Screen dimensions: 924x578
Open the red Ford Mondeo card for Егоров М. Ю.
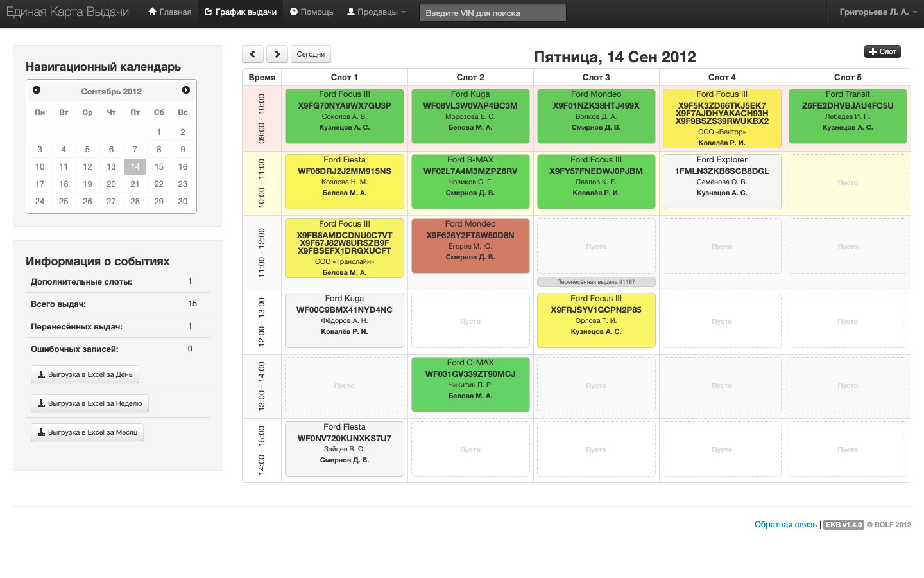pyautogui.click(x=470, y=246)
